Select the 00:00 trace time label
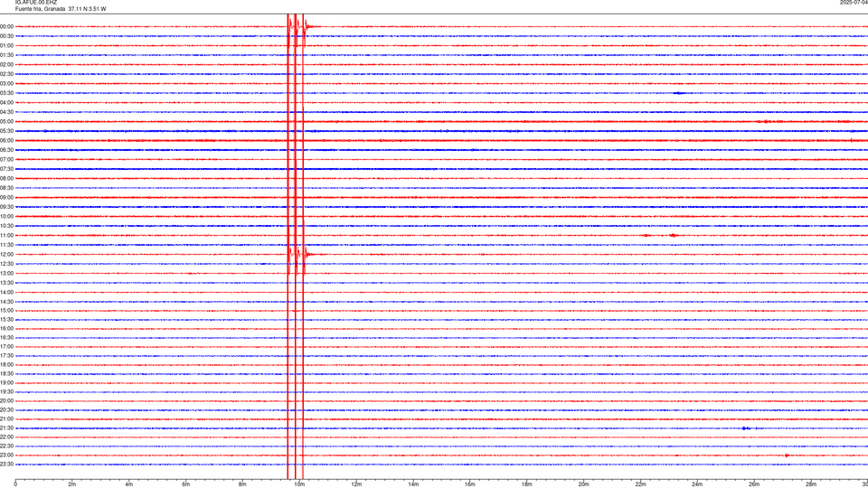The image size is (868, 488). (x=6, y=26)
